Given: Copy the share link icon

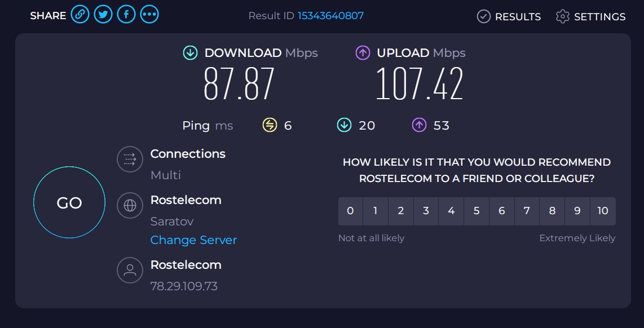Looking at the screenshot, I should [x=80, y=15].
